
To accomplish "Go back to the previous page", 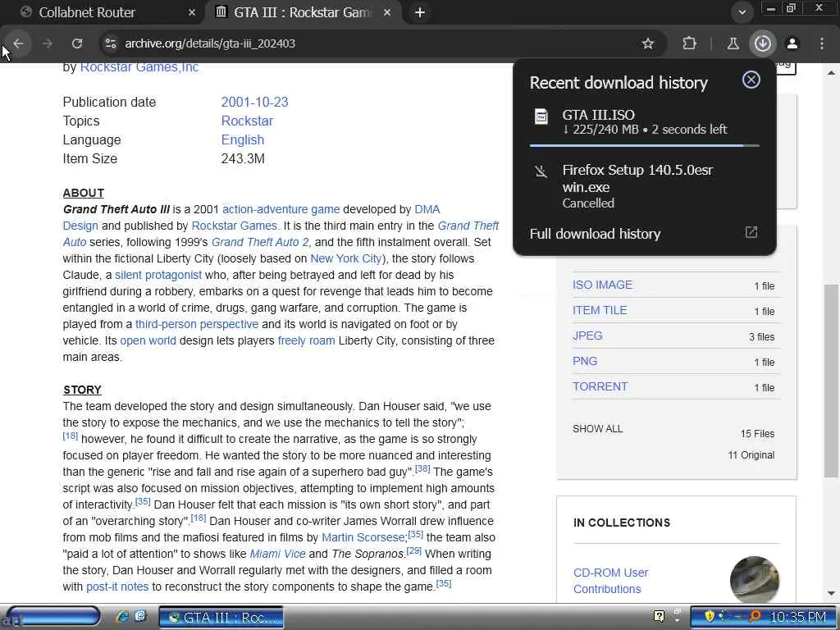I will click(x=18, y=43).
